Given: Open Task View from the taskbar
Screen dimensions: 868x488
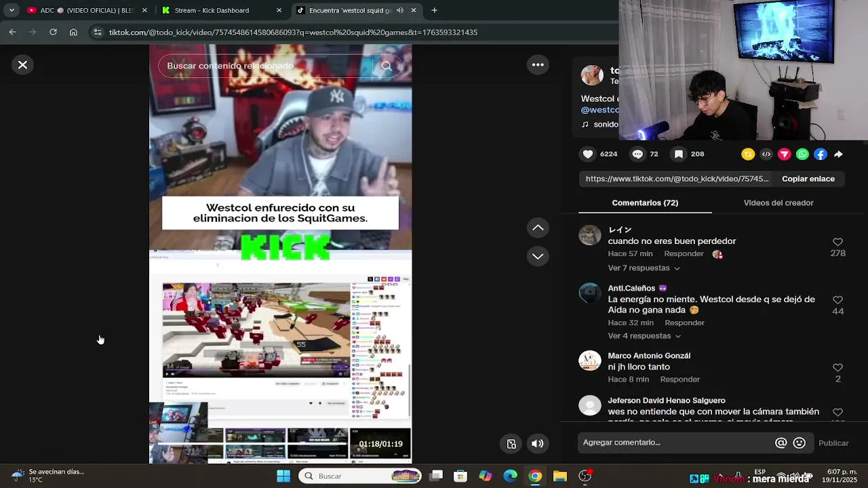Looking at the screenshot, I should 436,476.
